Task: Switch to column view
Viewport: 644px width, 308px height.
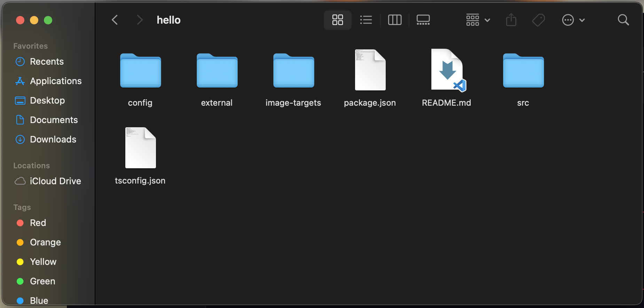Action: click(395, 20)
